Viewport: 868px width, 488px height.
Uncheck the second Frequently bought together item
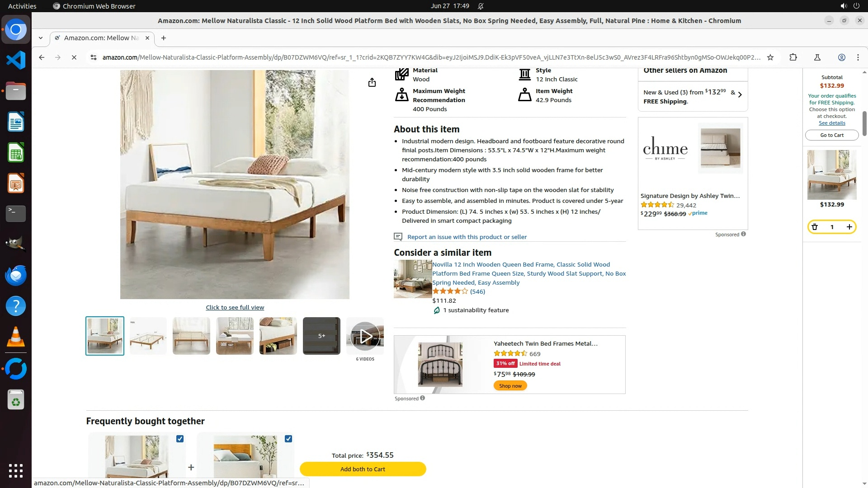[x=288, y=439]
